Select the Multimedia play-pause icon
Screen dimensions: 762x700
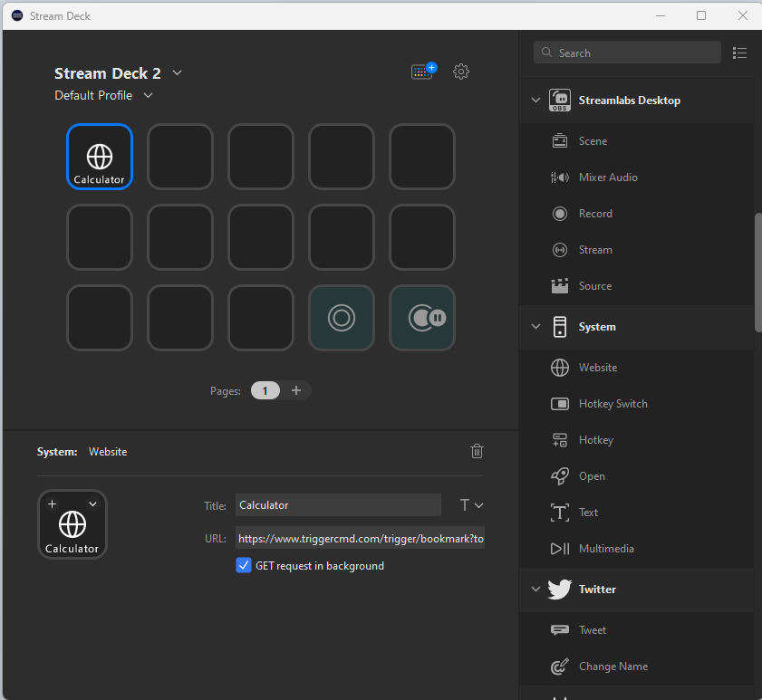(x=560, y=549)
